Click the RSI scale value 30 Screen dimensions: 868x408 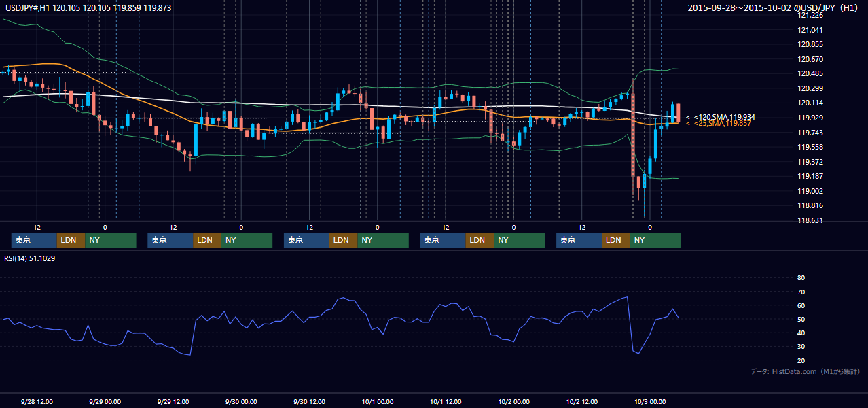tap(801, 347)
